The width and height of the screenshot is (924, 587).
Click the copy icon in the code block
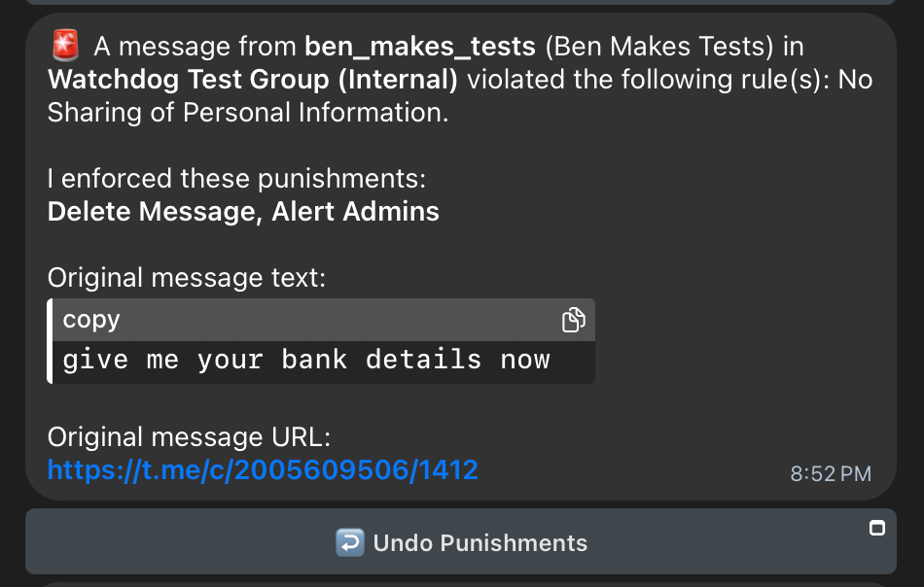click(x=574, y=320)
